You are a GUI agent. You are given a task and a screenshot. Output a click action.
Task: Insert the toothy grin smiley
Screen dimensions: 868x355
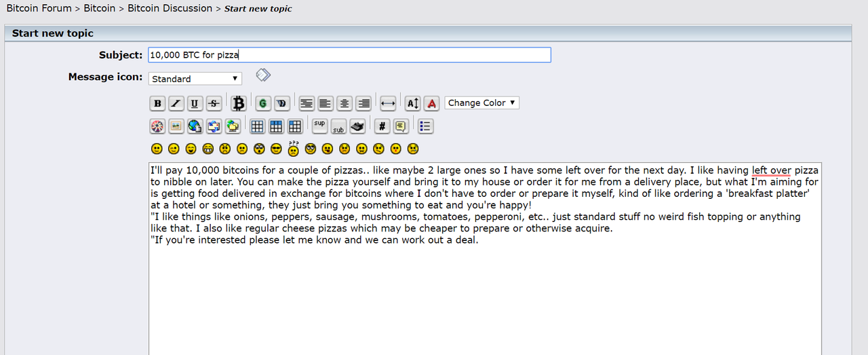pyautogui.click(x=208, y=148)
